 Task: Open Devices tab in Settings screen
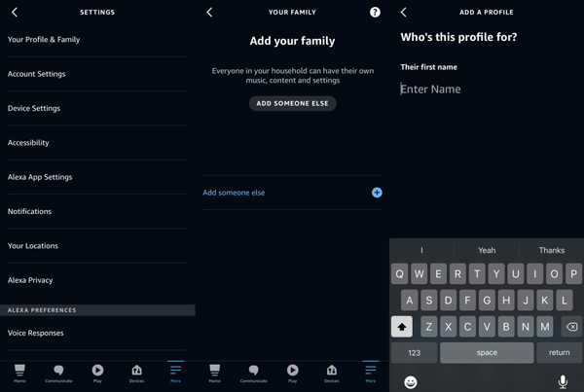pos(136,373)
